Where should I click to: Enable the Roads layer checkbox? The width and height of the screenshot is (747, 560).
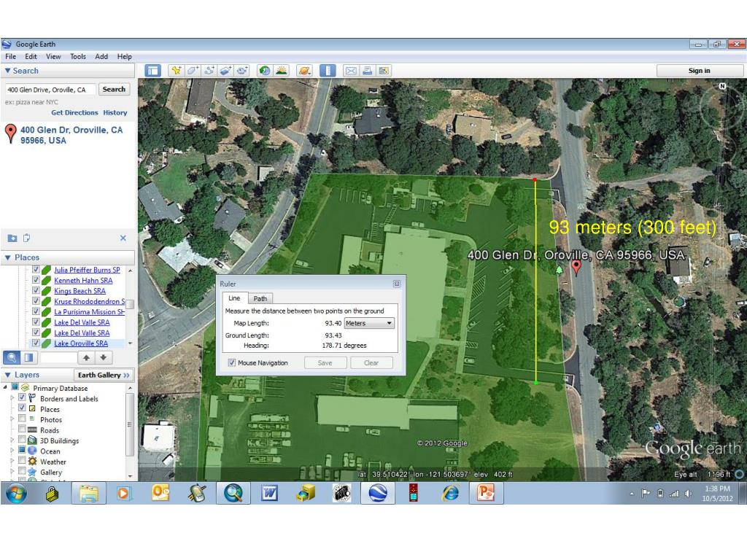(22, 429)
